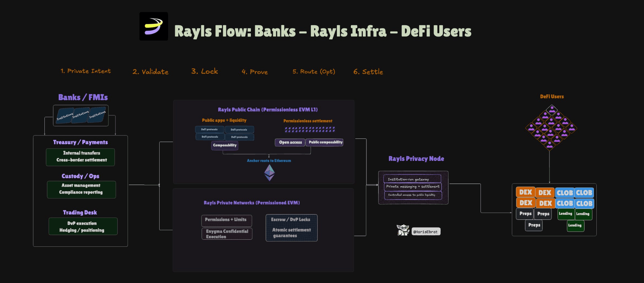Select the 'Permissions + Limits' box

pos(227,221)
